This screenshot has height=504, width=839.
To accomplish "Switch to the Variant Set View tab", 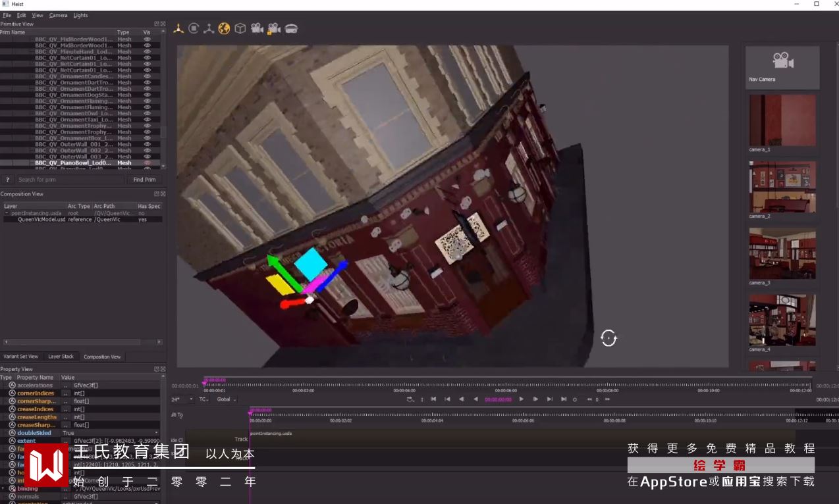I will click(x=21, y=357).
